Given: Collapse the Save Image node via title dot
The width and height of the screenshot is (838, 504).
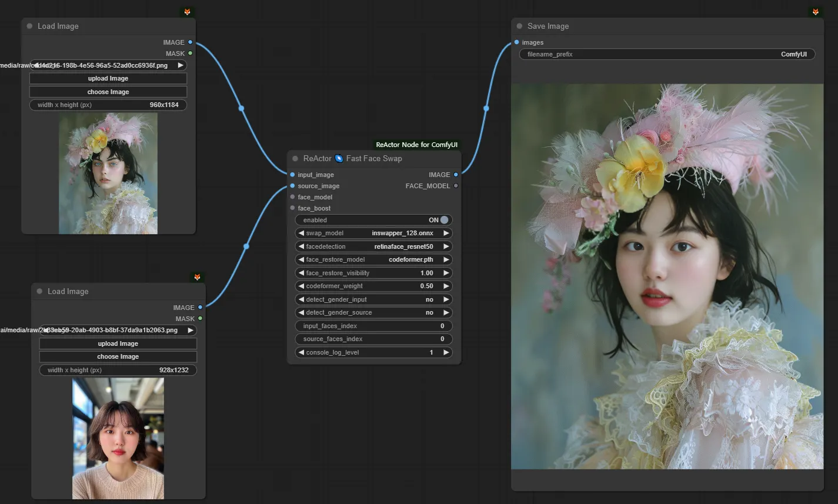Looking at the screenshot, I should [519, 26].
